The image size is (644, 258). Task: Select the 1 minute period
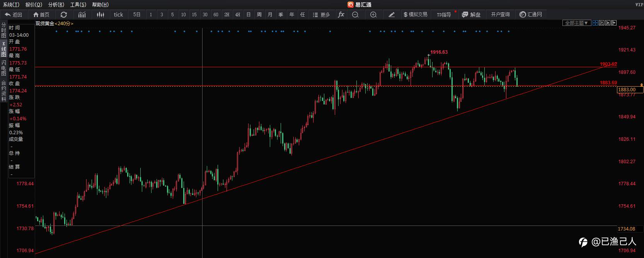pyautogui.click(x=151, y=14)
